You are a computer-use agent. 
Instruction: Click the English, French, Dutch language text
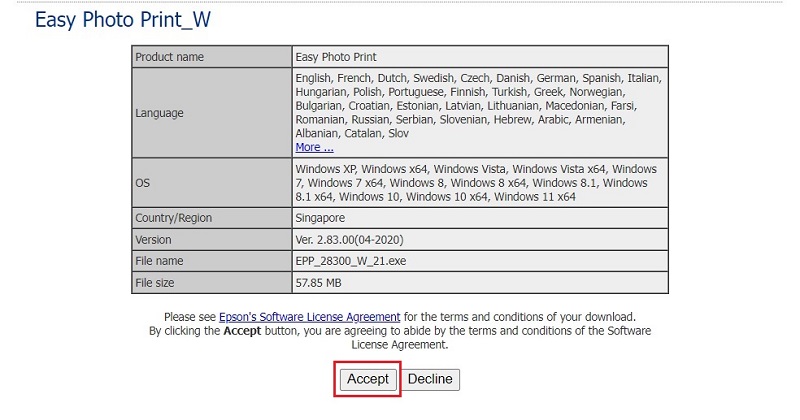point(479,106)
